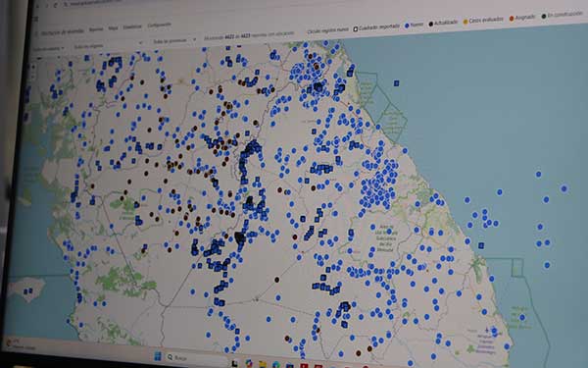Screen dimensions: 588x368
Task: Click the 'Círculo: registro nuevo' legend text
Action: [327, 30]
